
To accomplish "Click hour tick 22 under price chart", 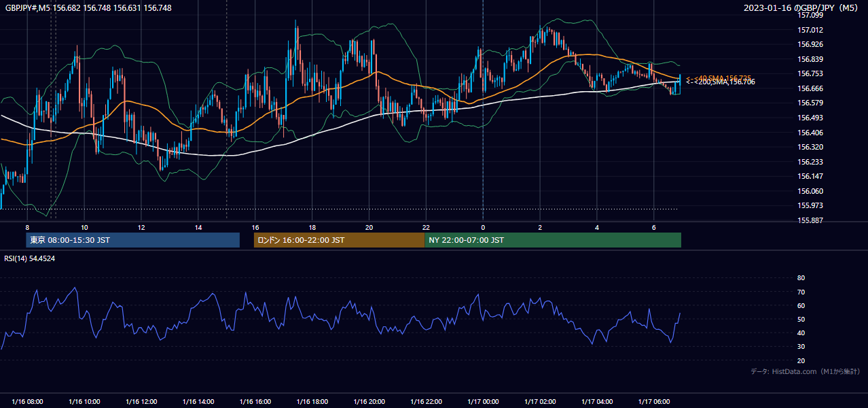I will 426,227.
